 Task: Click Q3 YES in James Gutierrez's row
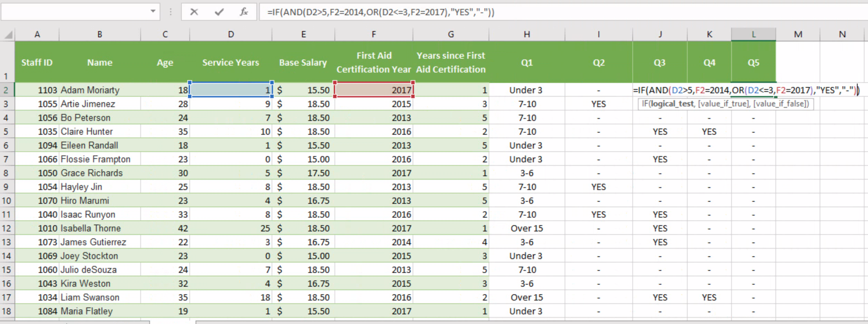tap(660, 242)
